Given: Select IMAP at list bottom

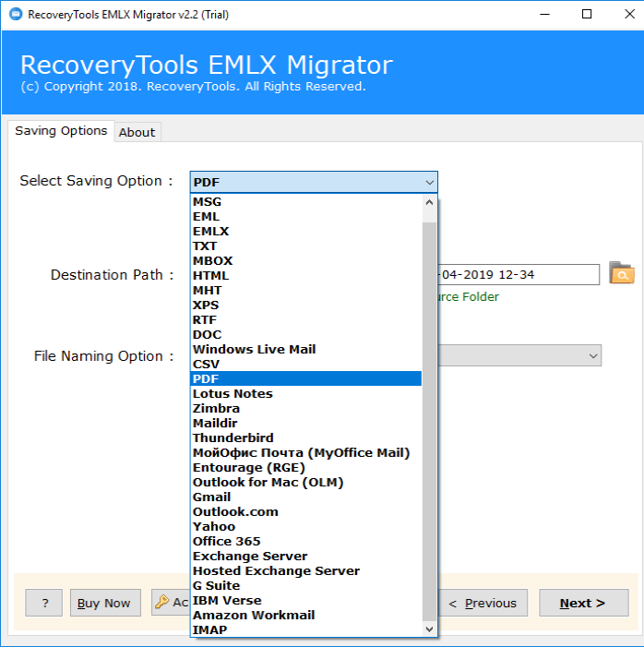Looking at the screenshot, I should tap(305, 630).
